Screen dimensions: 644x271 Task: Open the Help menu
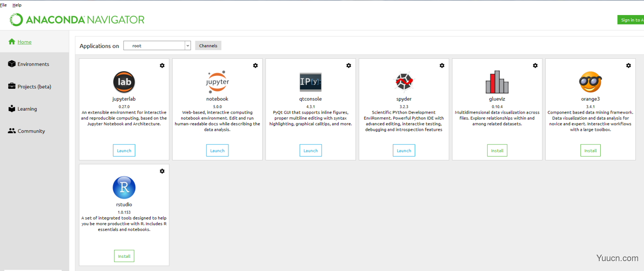coord(17,5)
